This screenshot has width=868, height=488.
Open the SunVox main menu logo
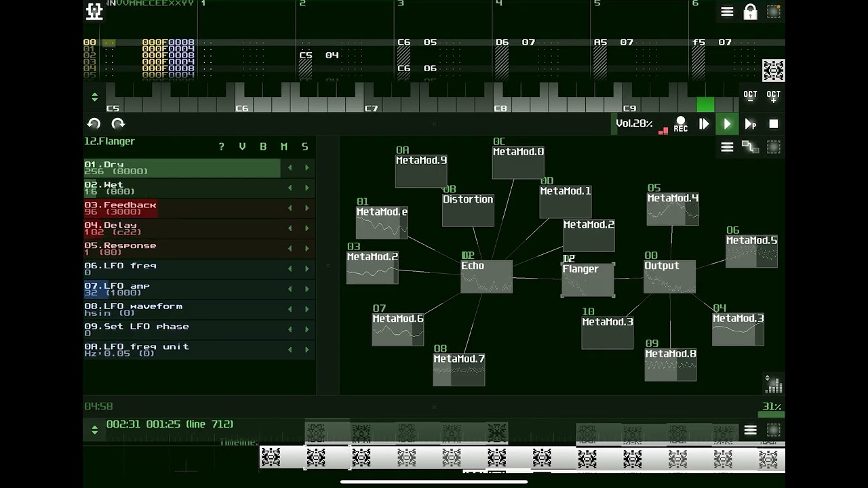coord(95,12)
